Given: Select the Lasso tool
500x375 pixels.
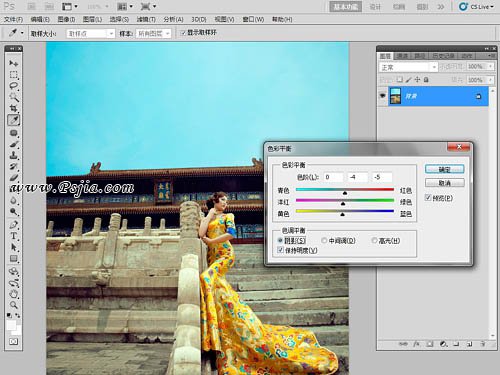Looking at the screenshot, I should (13, 86).
